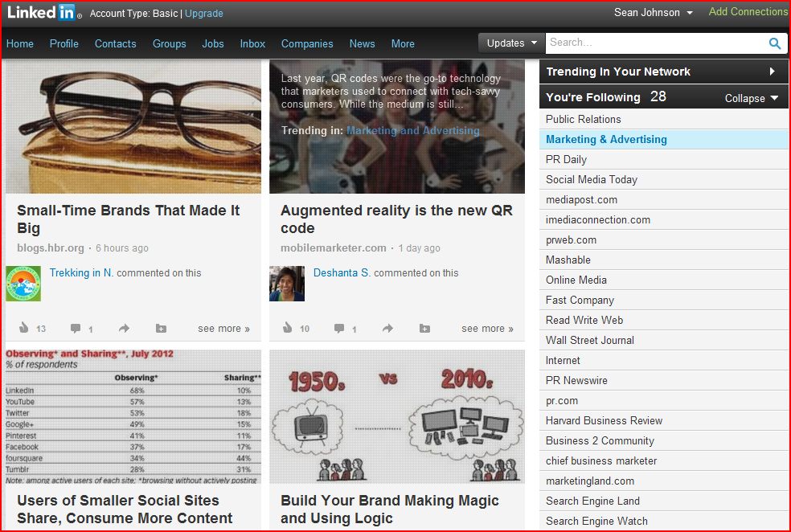
Task: Click see more on Augmented reality card
Action: 487,329
